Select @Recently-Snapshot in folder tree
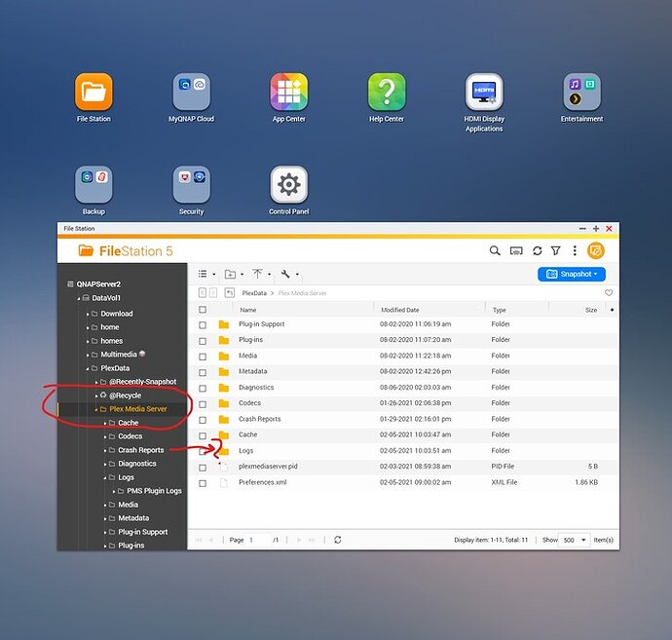 [x=143, y=382]
